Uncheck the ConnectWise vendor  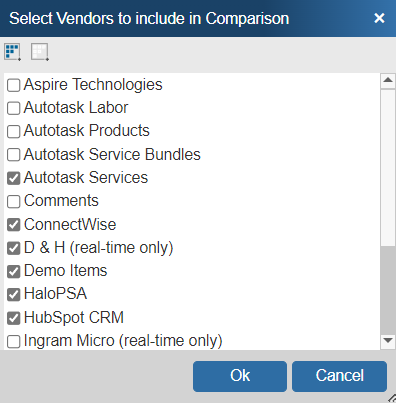tap(14, 225)
